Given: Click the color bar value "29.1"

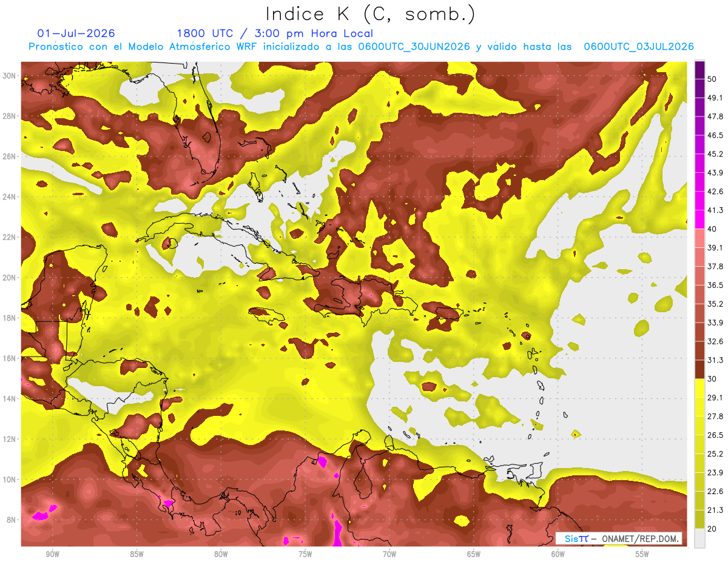Looking at the screenshot, I should [716, 398].
